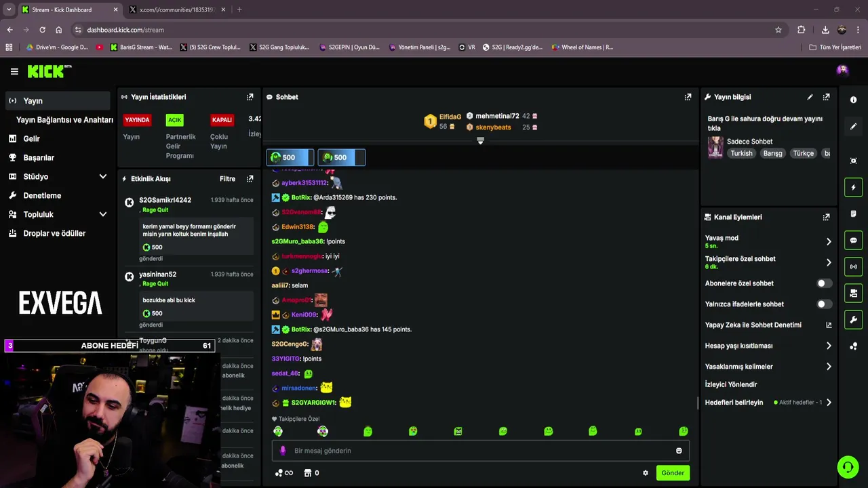Click the channel points infinity balance

284,473
